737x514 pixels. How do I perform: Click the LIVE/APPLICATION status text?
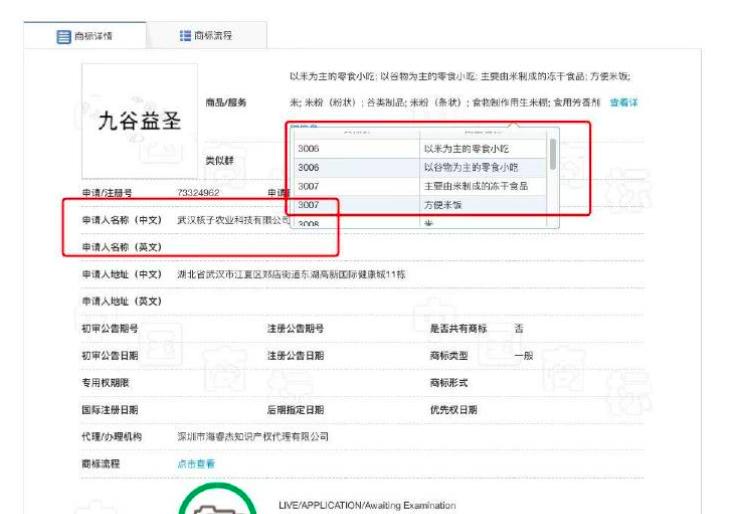[367, 506]
